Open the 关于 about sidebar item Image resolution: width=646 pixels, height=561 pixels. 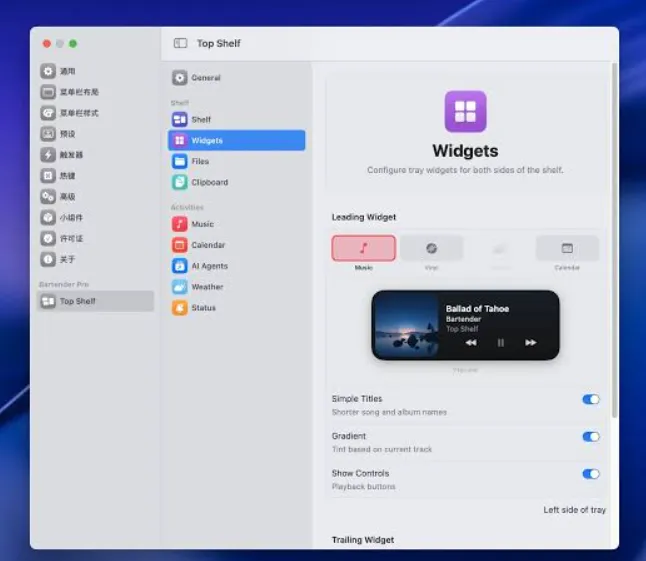point(96,259)
